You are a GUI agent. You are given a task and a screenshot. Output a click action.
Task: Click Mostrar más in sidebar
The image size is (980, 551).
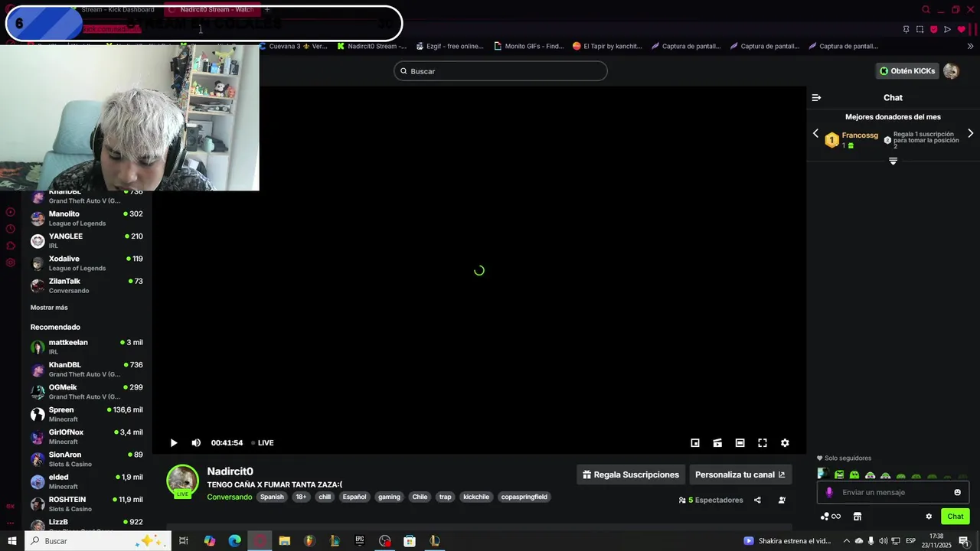click(x=49, y=308)
